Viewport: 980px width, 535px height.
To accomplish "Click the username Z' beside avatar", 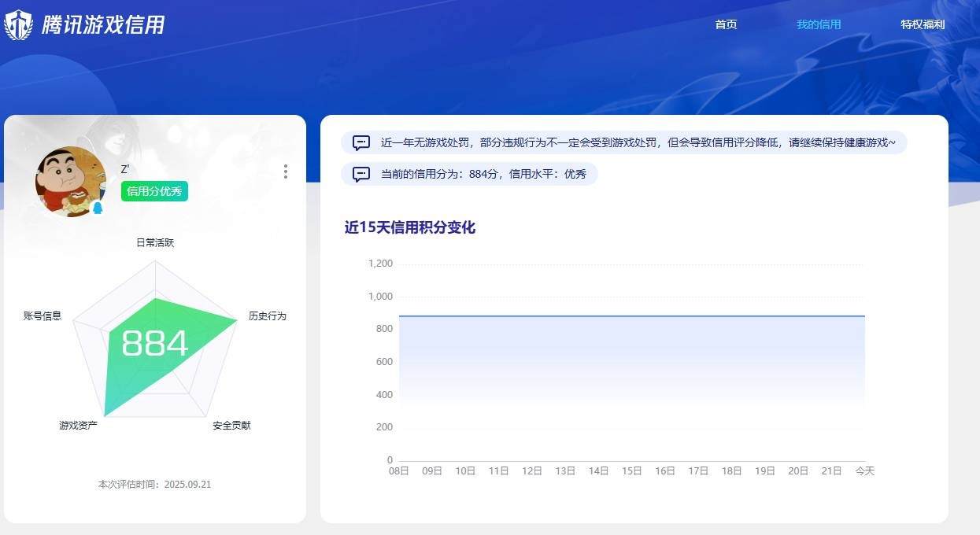I will [124, 169].
